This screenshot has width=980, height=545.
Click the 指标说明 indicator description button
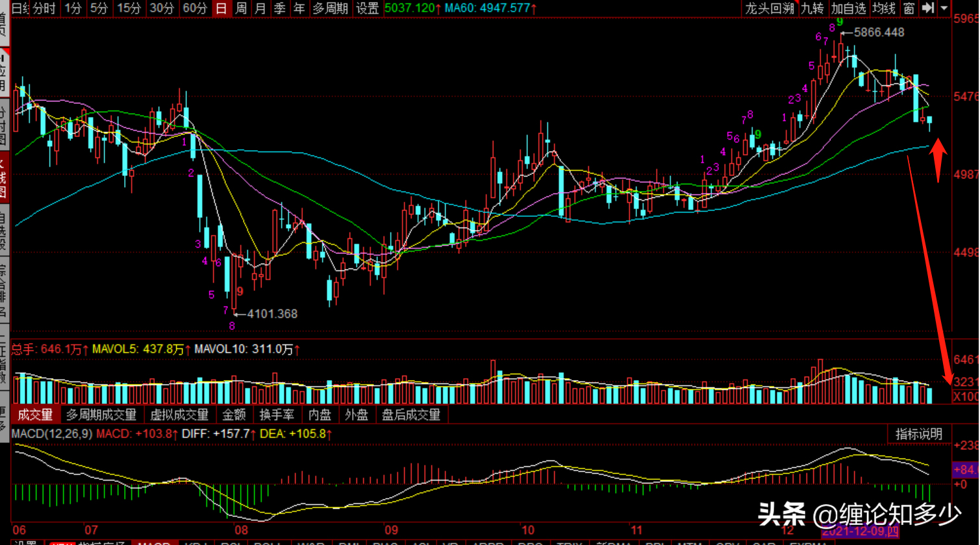[x=919, y=434]
